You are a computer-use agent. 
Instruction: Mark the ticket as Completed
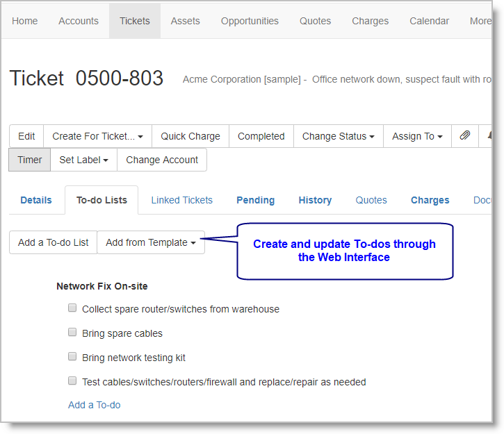pyautogui.click(x=261, y=136)
